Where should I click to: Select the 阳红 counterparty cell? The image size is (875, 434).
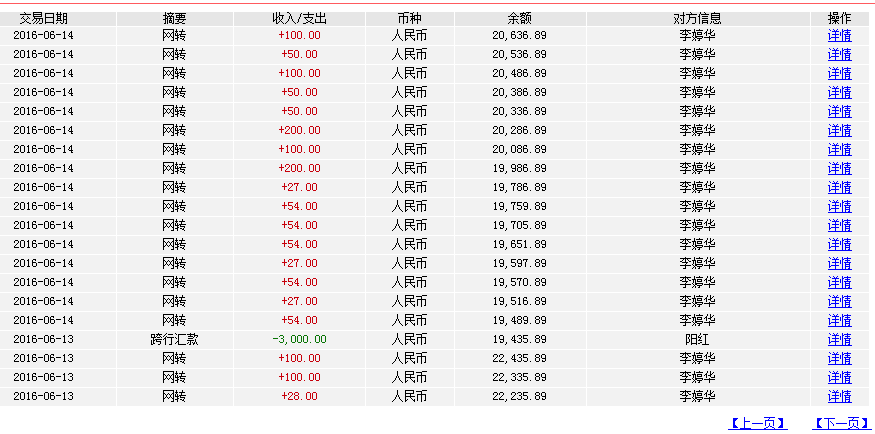698,339
